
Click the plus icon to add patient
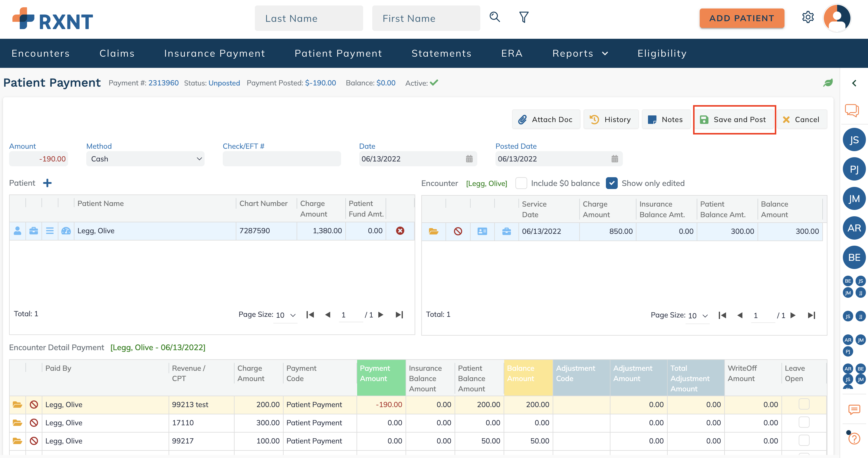47,183
